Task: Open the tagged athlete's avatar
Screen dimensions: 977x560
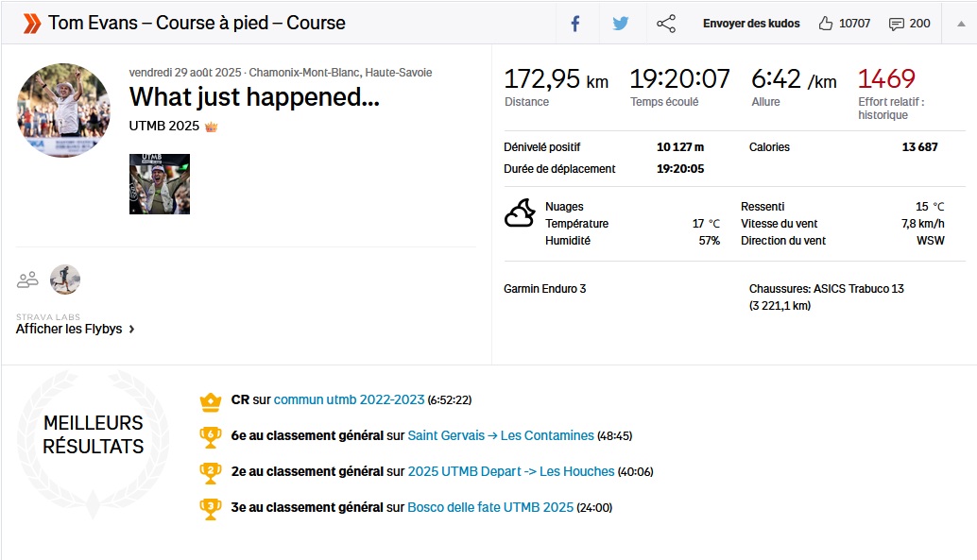Action: point(65,280)
